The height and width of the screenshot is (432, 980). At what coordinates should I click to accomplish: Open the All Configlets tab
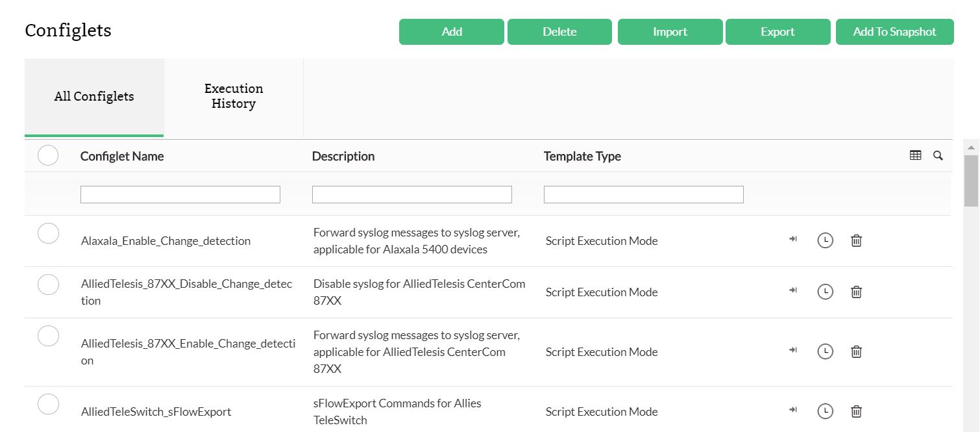click(x=94, y=96)
